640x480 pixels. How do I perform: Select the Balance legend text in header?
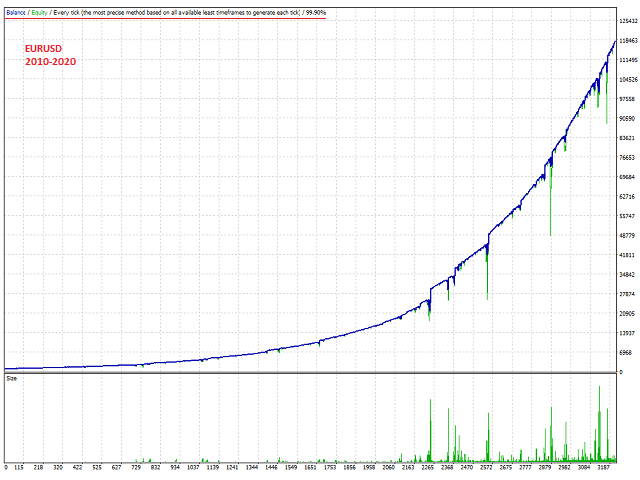(x=16, y=12)
